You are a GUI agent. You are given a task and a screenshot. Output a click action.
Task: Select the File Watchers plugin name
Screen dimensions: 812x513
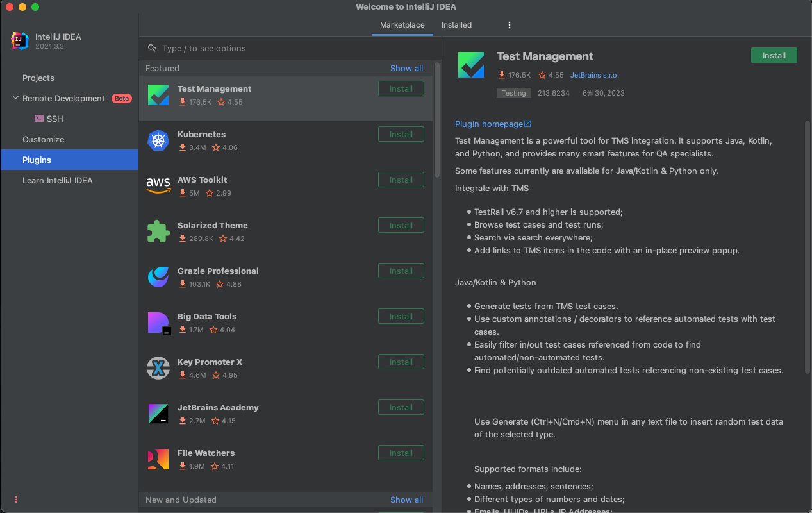pyautogui.click(x=206, y=453)
